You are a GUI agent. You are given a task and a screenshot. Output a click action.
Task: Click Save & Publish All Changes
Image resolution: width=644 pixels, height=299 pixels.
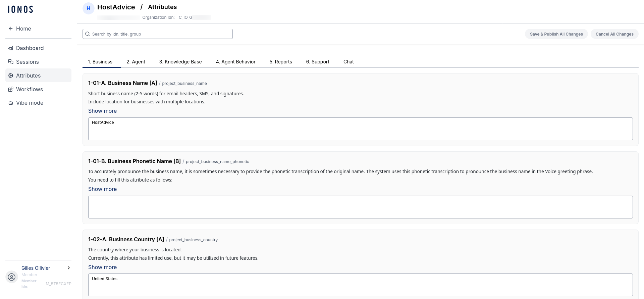coord(556,34)
